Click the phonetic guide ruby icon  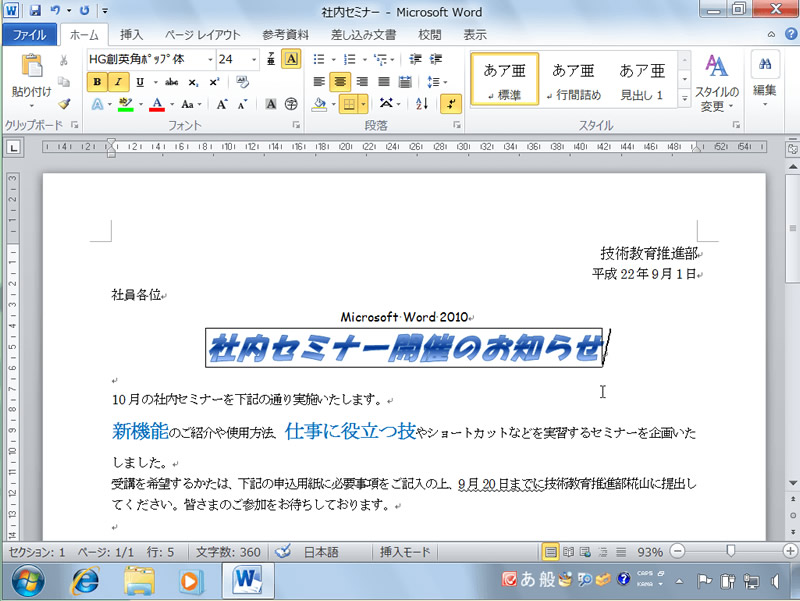click(x=271, y=59)
